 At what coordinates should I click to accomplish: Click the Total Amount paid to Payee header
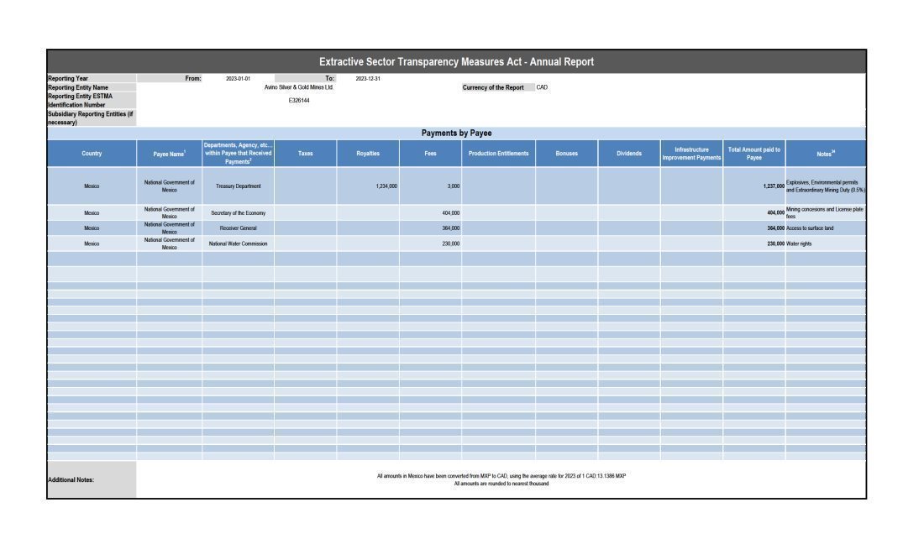coord(753,154)
